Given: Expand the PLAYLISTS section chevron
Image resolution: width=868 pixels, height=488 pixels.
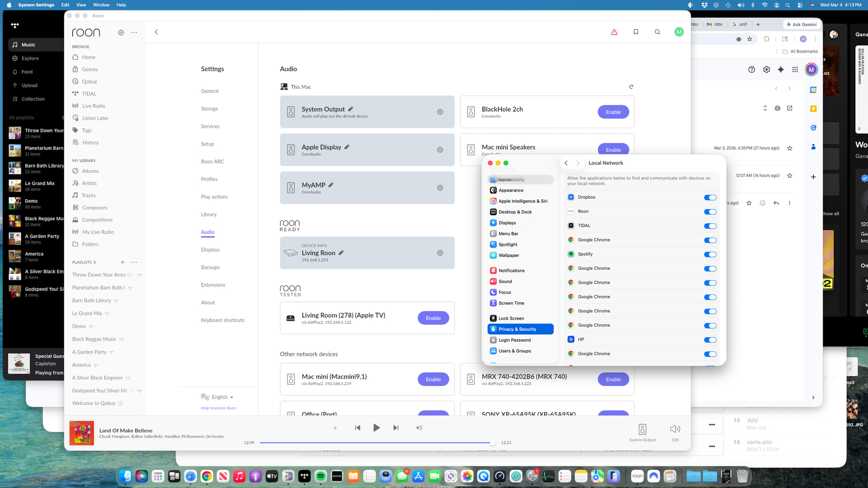Looking at the screenshot, I should click(94, 262).
